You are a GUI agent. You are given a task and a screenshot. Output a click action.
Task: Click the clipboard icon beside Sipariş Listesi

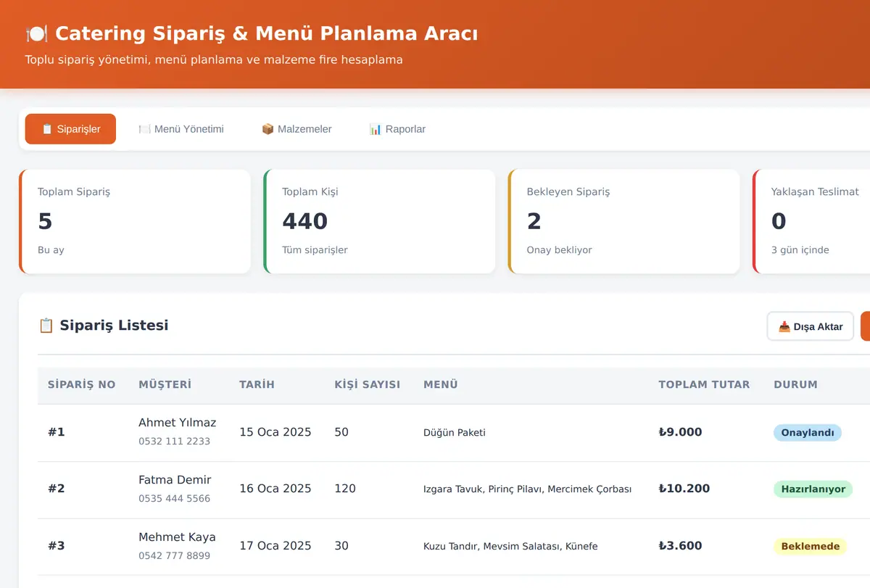tap(46, 326)
